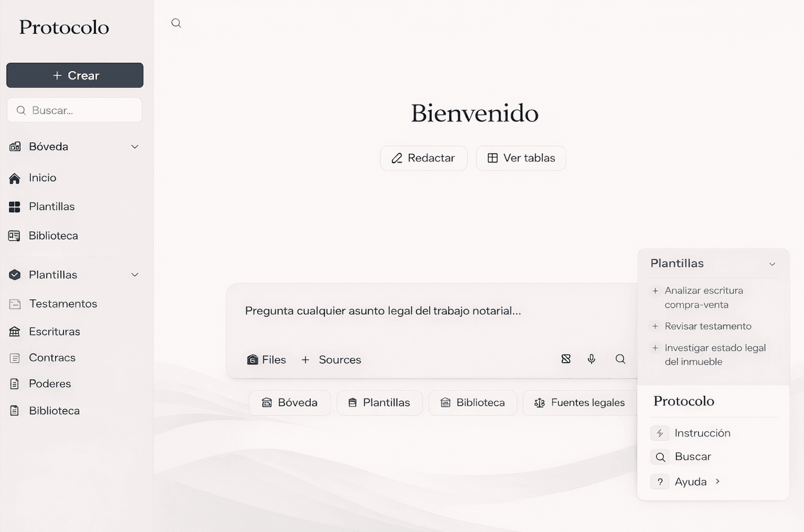804x532 pixels.
Task: Open the Files attachment icon in the prompt bar
Action: coord(253,359)
